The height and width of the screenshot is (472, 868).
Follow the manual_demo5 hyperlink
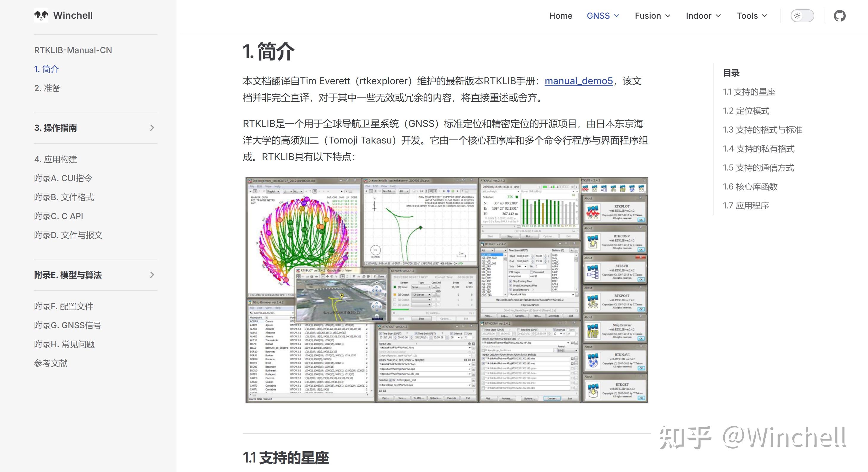click(579, 81)
